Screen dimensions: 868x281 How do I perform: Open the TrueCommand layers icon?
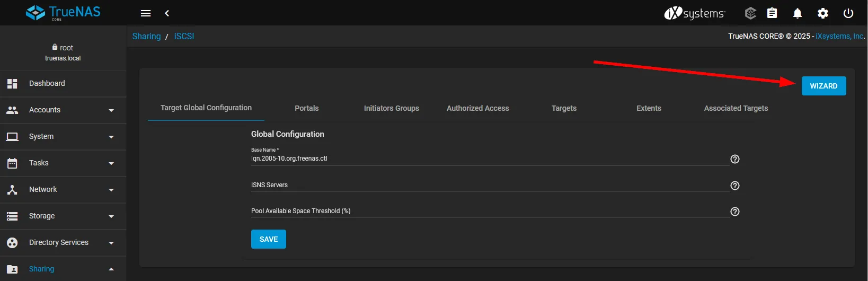point(750,13)
